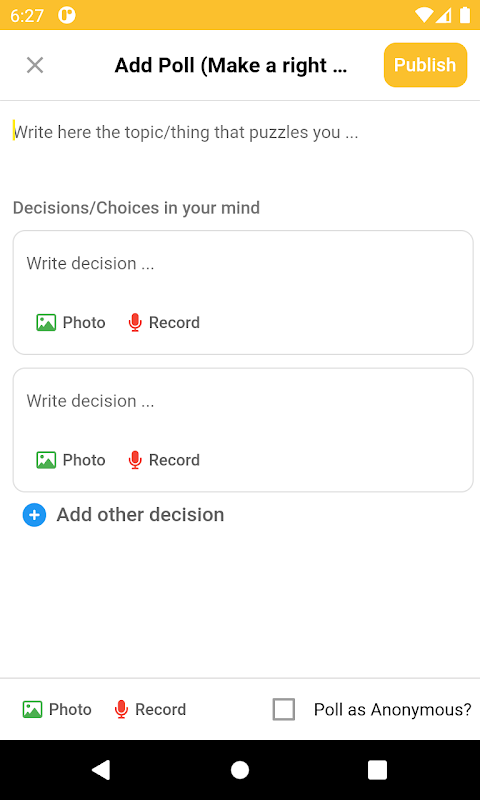Screen dimensions: 480x800
Task: Tap the Add Poll title text
Action: pos(231,65)
